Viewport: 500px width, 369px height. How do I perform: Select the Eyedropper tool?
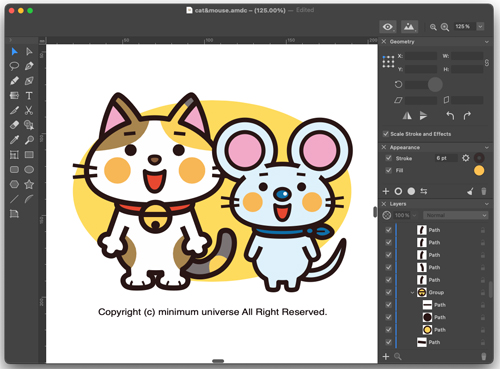14,140
